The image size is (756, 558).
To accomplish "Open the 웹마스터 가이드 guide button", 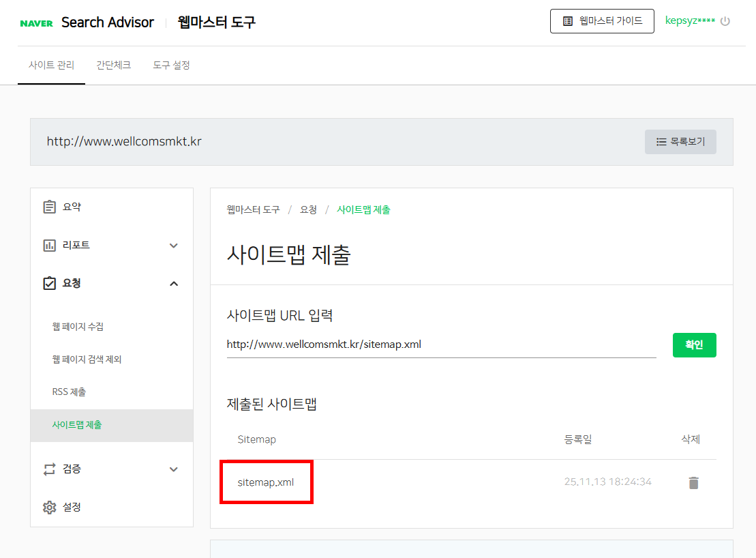I will point(602,20).
